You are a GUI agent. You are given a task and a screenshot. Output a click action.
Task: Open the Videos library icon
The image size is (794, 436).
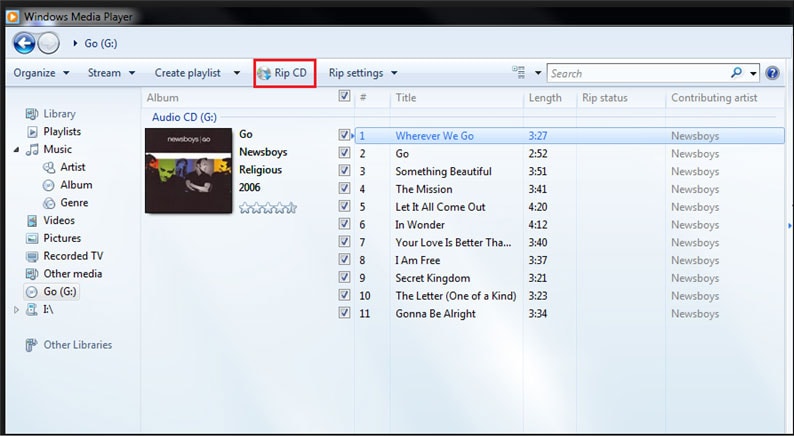tap(32, 221)
